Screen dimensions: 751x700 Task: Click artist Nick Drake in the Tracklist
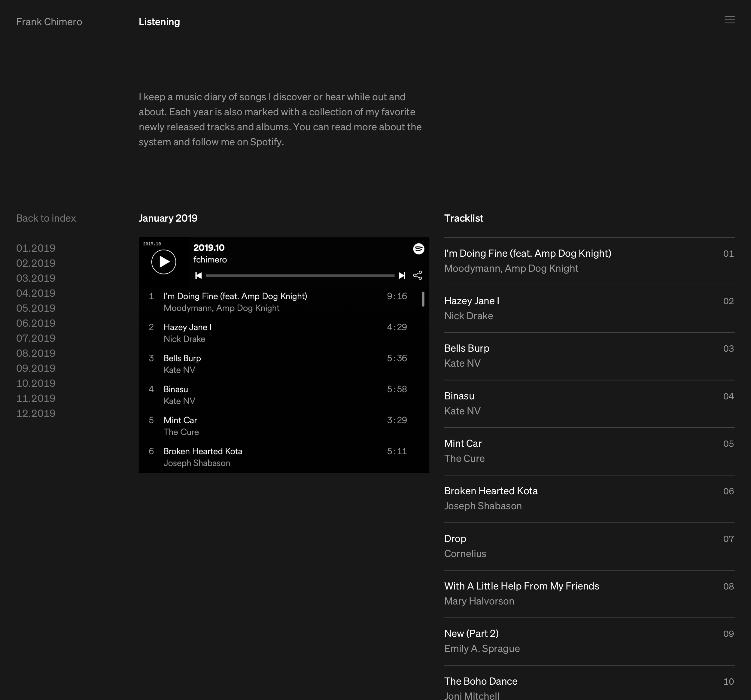(x=468, y=316)
